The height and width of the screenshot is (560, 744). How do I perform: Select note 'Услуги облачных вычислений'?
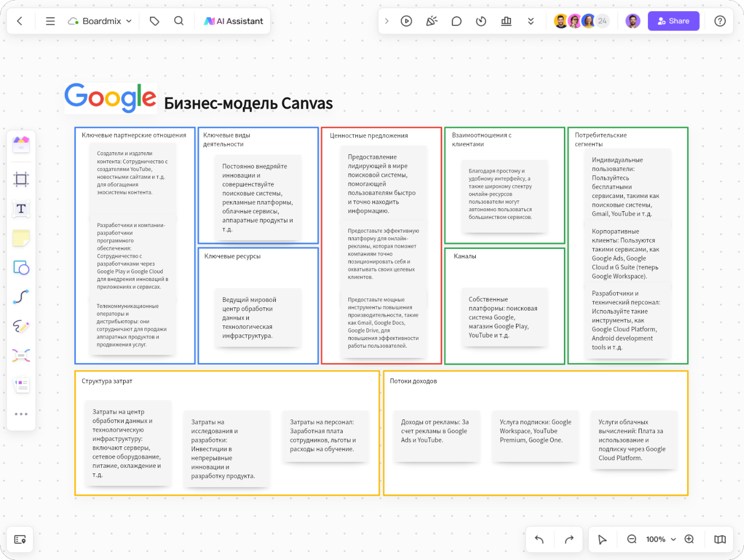tap(635, 439)
